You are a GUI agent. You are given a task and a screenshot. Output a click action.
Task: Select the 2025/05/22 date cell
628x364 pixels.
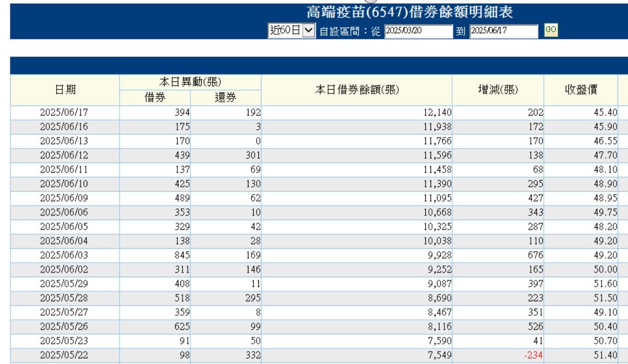(65, 357)
